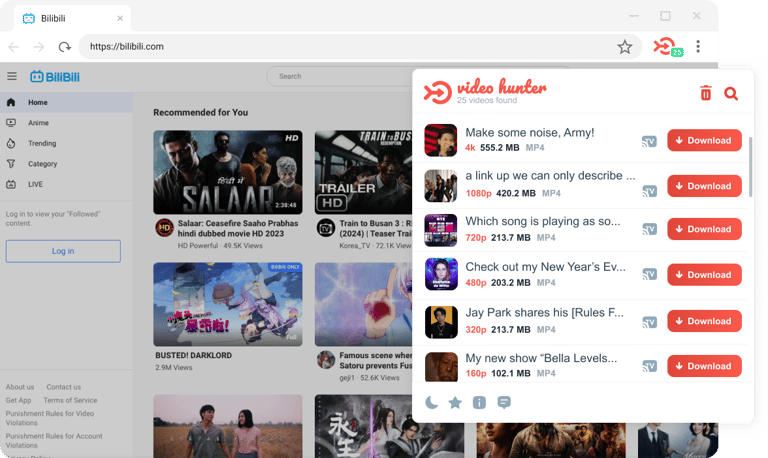Select Trending in the sidebar
The image size is (768, 458).
pos(66,144)
